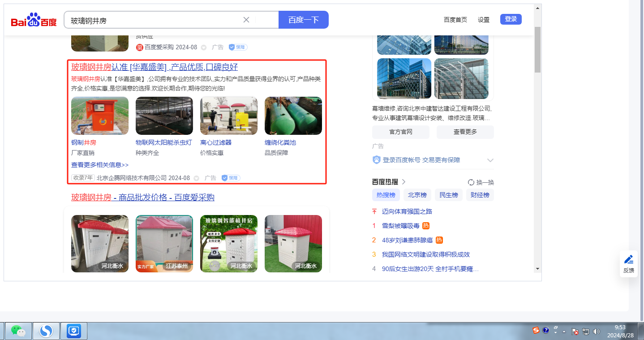Open the 物联网太阳能杀虫灯 link
This screenshot has height=340, width=644.
(x=164, y=142)
